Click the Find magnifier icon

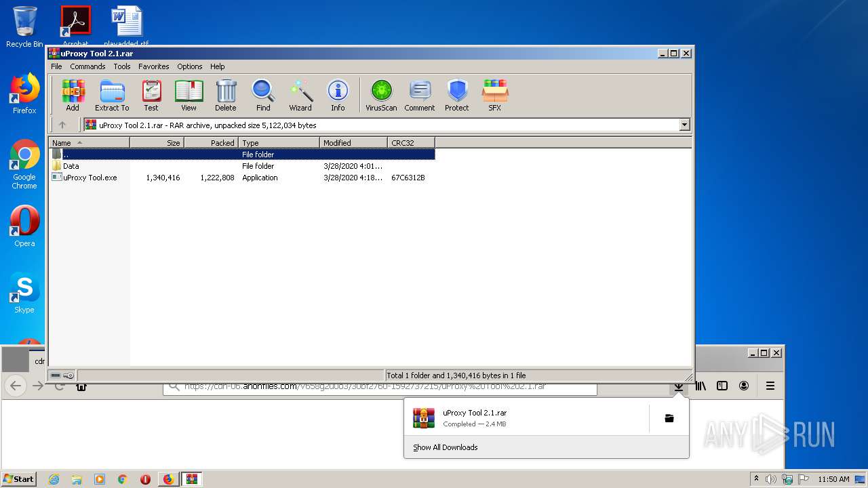click(x=263, y=95)
